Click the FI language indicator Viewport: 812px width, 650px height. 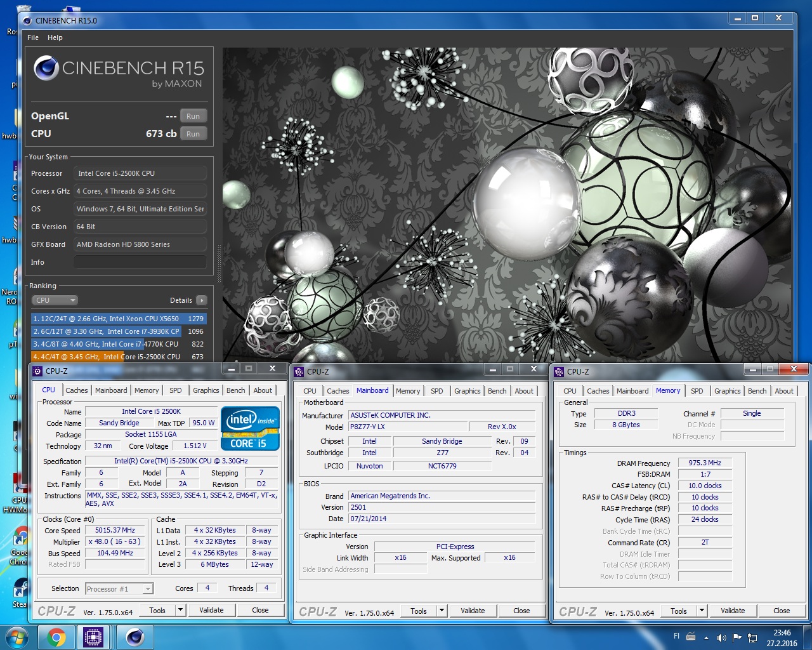[x=676, y=636]
